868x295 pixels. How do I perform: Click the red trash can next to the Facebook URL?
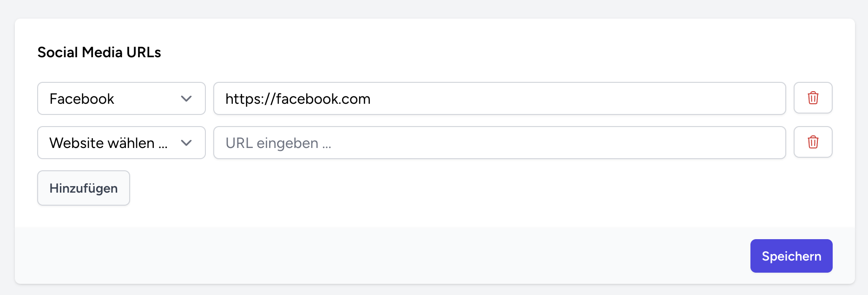tap(813, 98)
